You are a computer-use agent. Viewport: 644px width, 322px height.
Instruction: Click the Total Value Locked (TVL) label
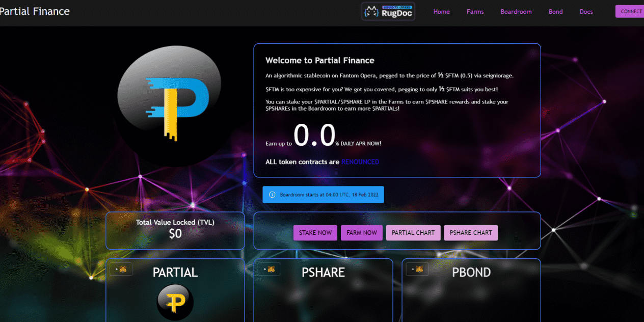tap(175, 222)
